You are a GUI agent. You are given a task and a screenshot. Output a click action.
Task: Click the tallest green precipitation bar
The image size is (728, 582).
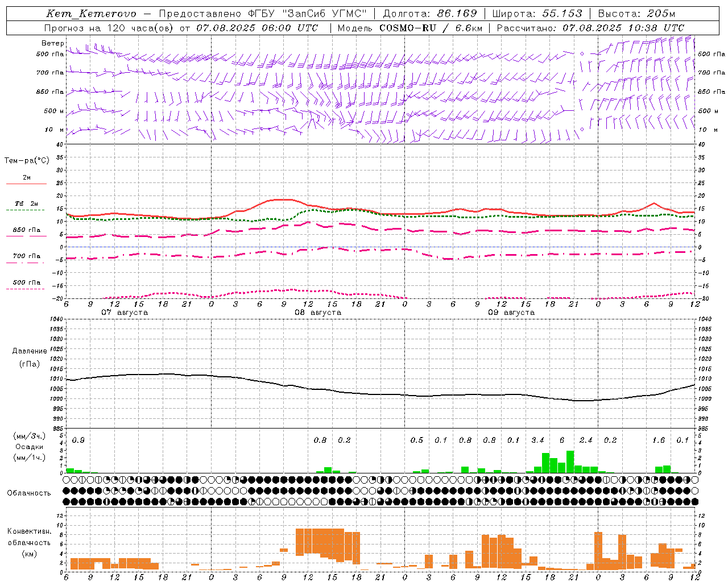tap(570, 462)
